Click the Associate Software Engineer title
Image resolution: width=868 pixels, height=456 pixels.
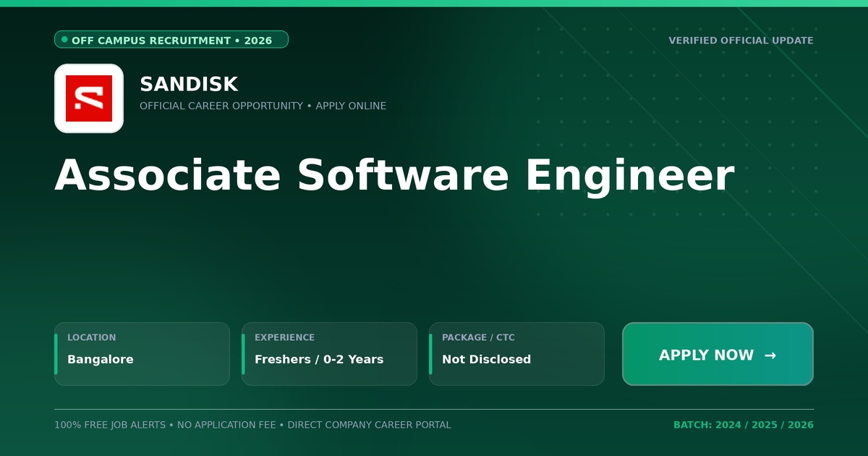[x=394, y=175]
